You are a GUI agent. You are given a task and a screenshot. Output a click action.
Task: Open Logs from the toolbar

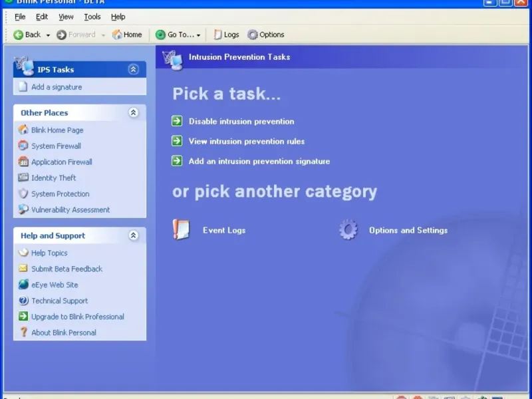point(226,35)
